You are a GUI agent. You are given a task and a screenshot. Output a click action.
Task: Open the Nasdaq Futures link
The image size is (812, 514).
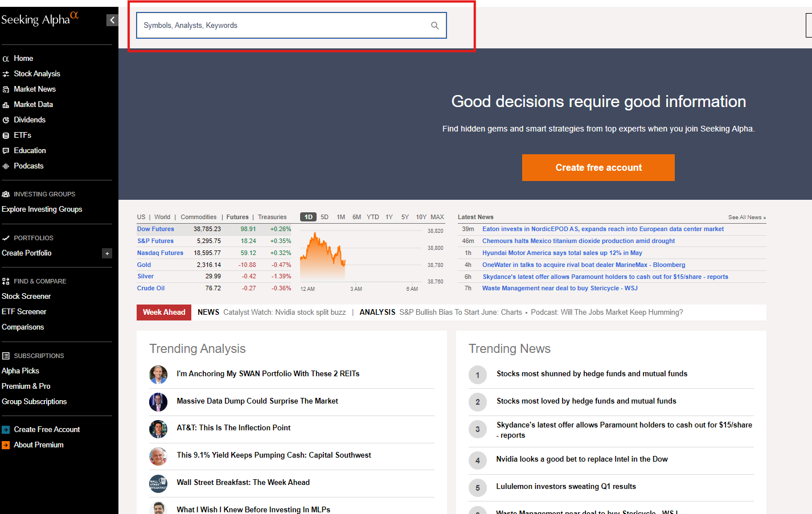coord(160,253)
